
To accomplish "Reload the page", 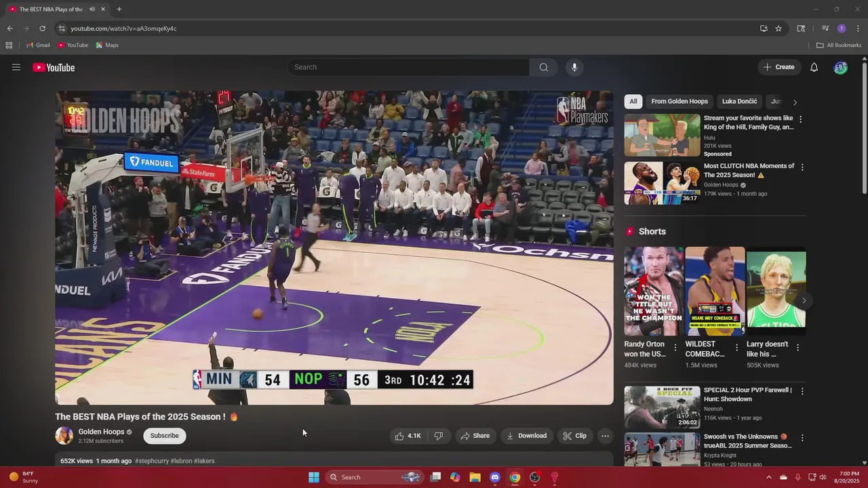I will click(42, 28).
